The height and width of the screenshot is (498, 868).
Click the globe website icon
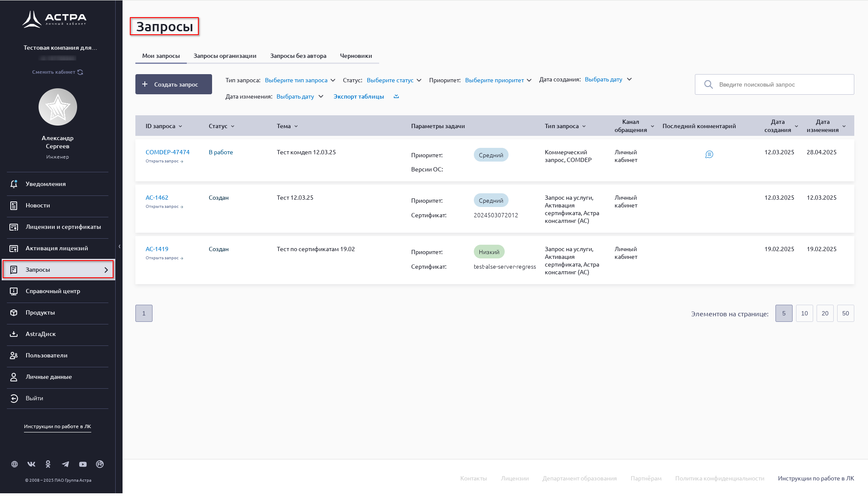click(15, 464)
